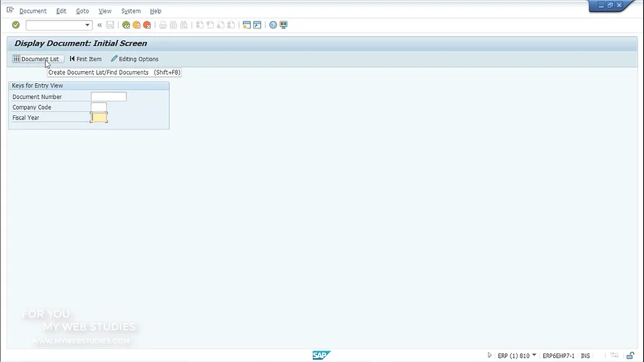Click the Company Code input field

pos(99,107)
